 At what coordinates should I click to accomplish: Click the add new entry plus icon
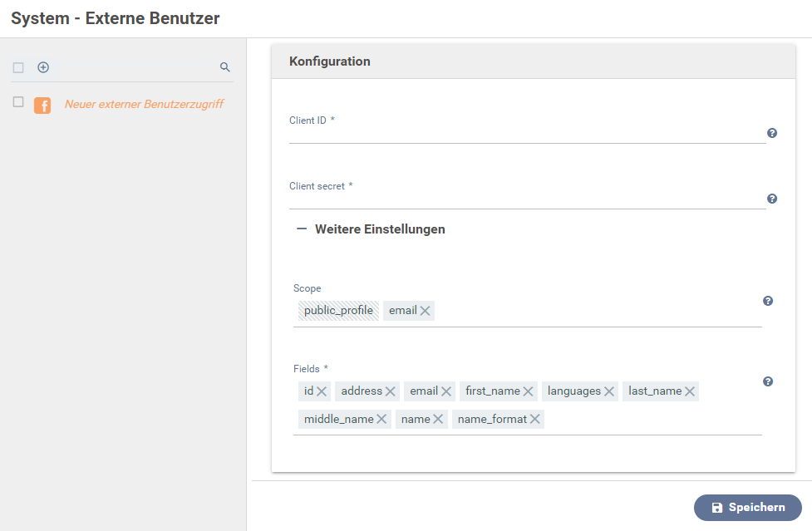43,67
